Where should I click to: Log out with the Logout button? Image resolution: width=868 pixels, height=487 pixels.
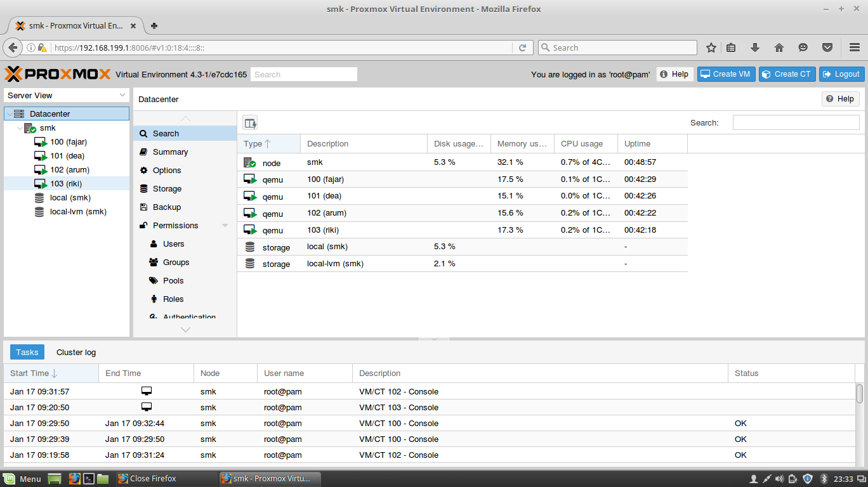[x=841, y=74]
